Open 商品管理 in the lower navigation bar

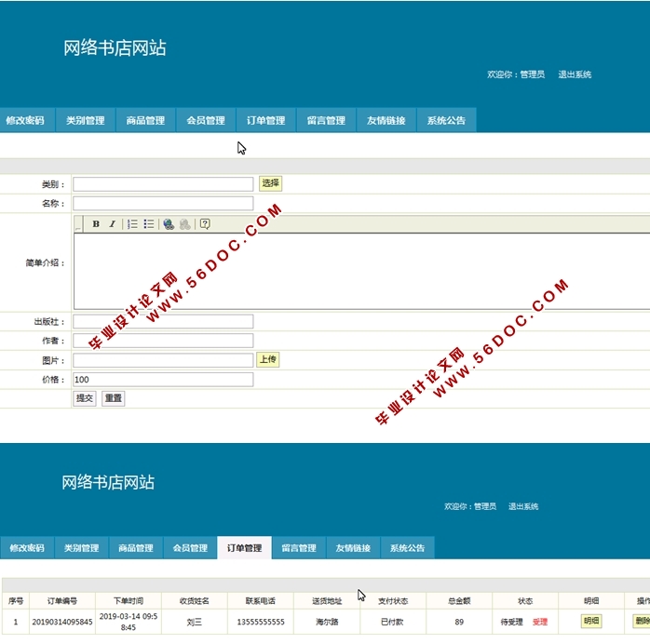136,548
